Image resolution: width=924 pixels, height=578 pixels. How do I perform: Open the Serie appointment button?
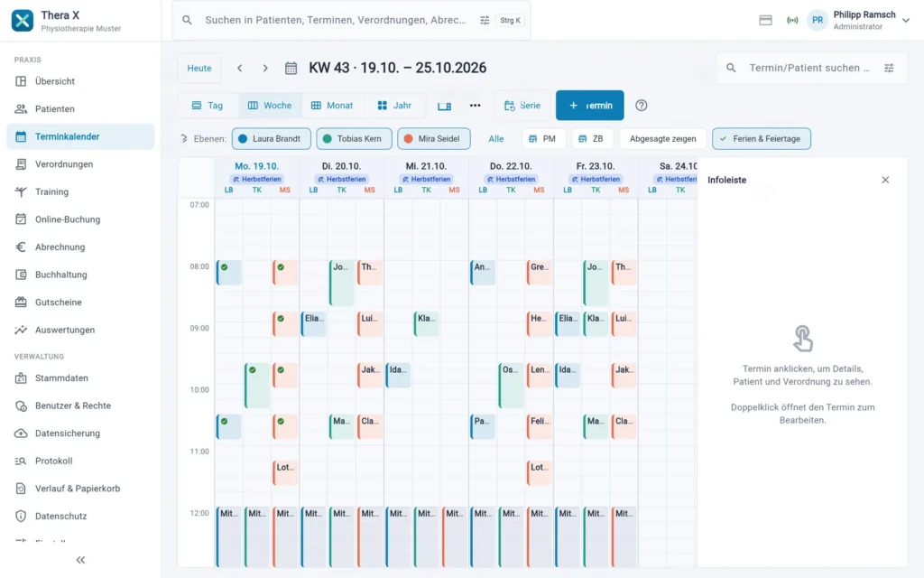[x=522, y=106]
